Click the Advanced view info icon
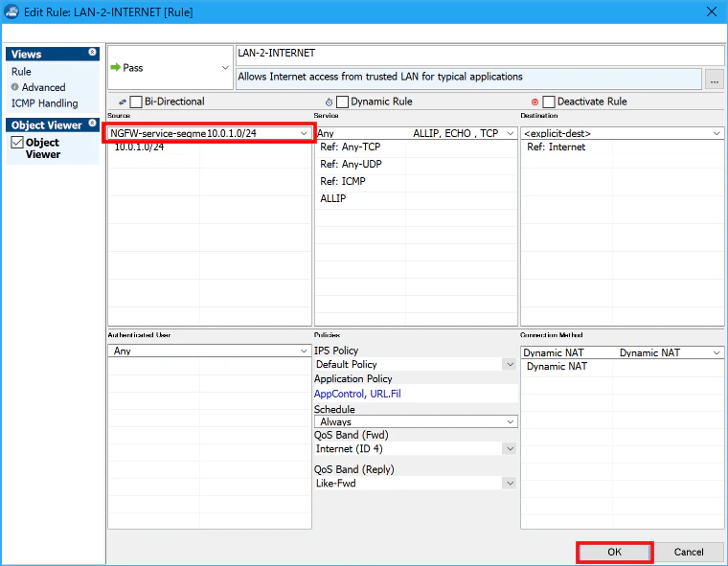Screen dimensions: 728x566 point(15,87)
